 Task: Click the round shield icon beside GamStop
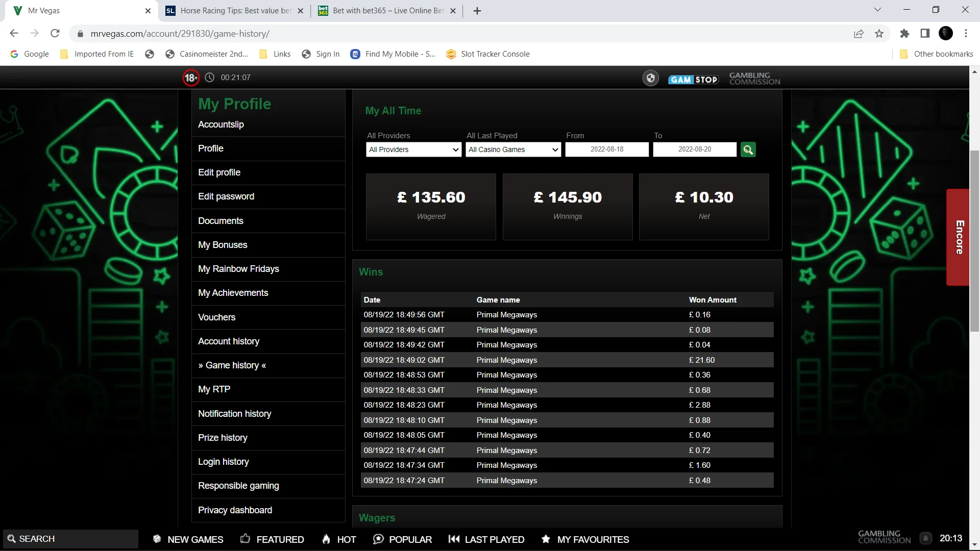650,78
